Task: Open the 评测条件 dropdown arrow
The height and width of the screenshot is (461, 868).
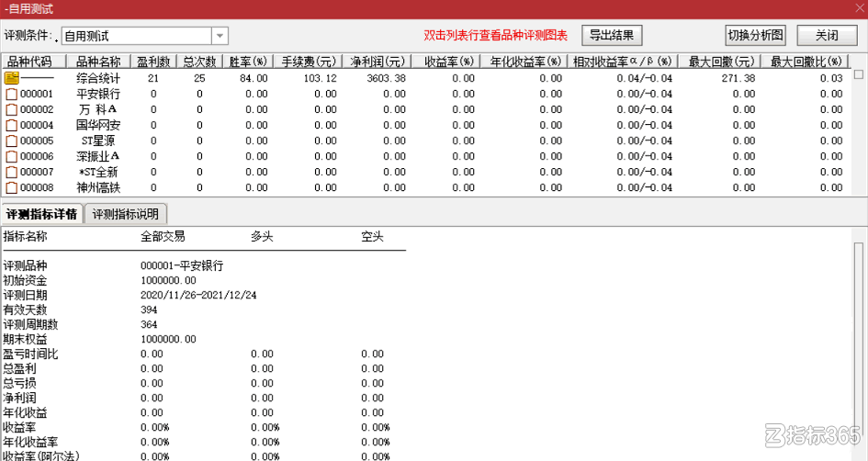Action: click(220, 36)
